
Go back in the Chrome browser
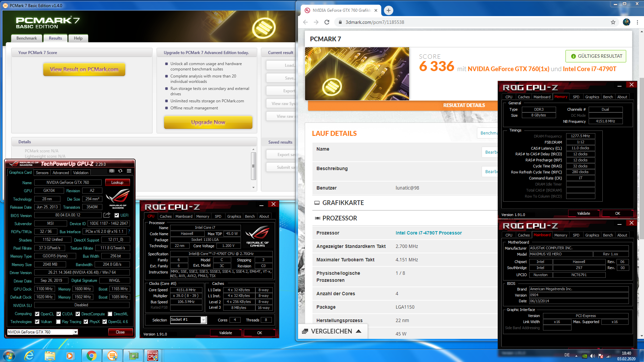click(x=305, y=22)
